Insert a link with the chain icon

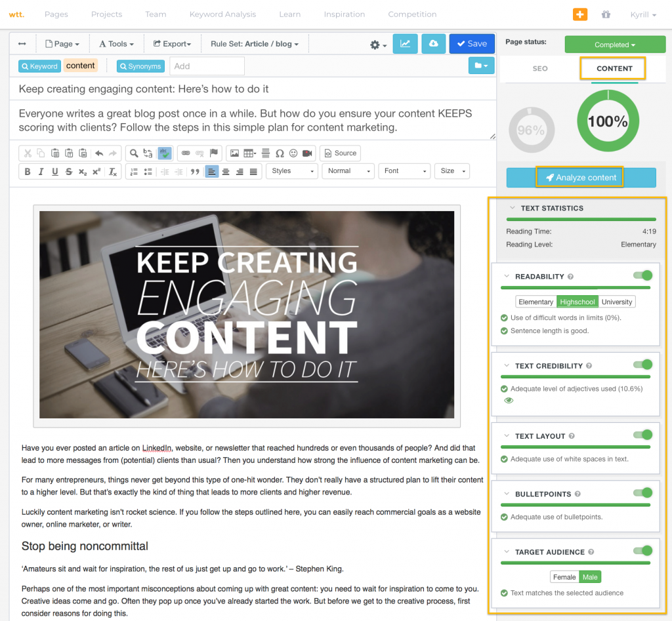point(186,153)
